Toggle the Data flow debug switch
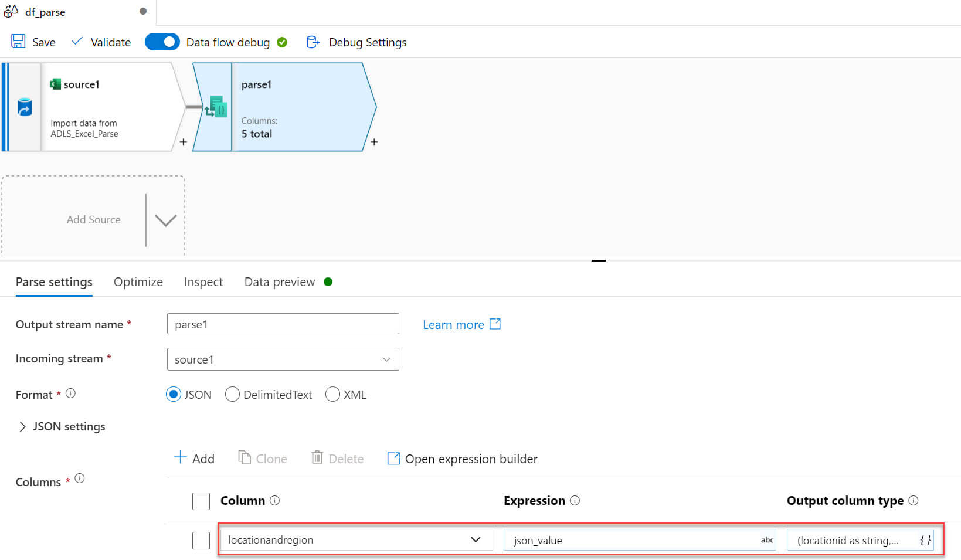The width and height of the screenshot is (961, 560). (162, 42)
